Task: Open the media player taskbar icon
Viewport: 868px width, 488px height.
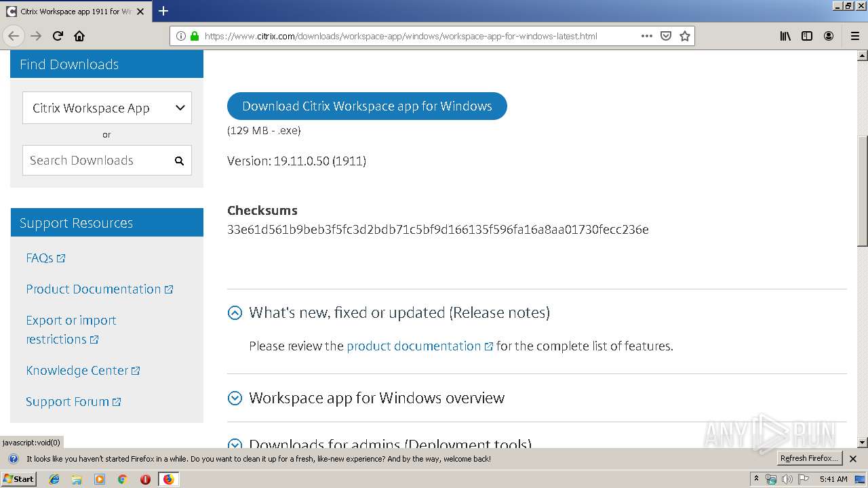Action: pos(100,479)
